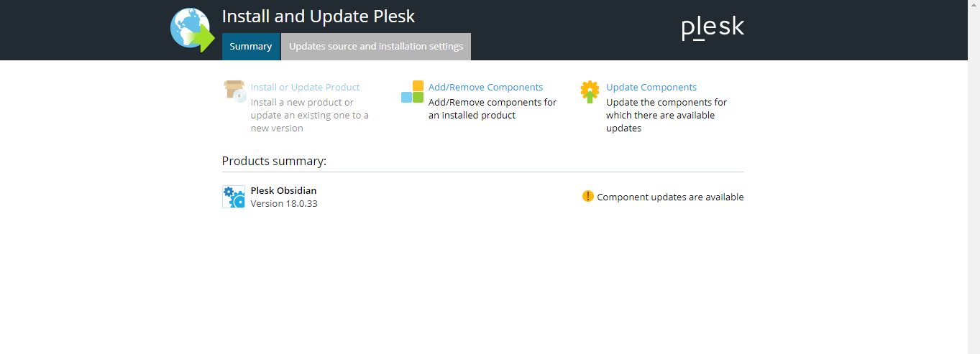Open Updates source and installation settings tab
The image size is (980, 354).
point(376,47)
